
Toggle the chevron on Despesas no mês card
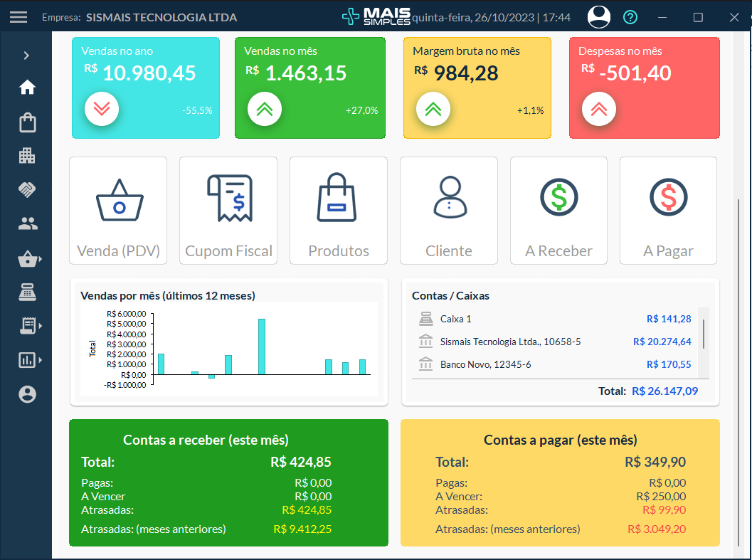pos(598,109)
